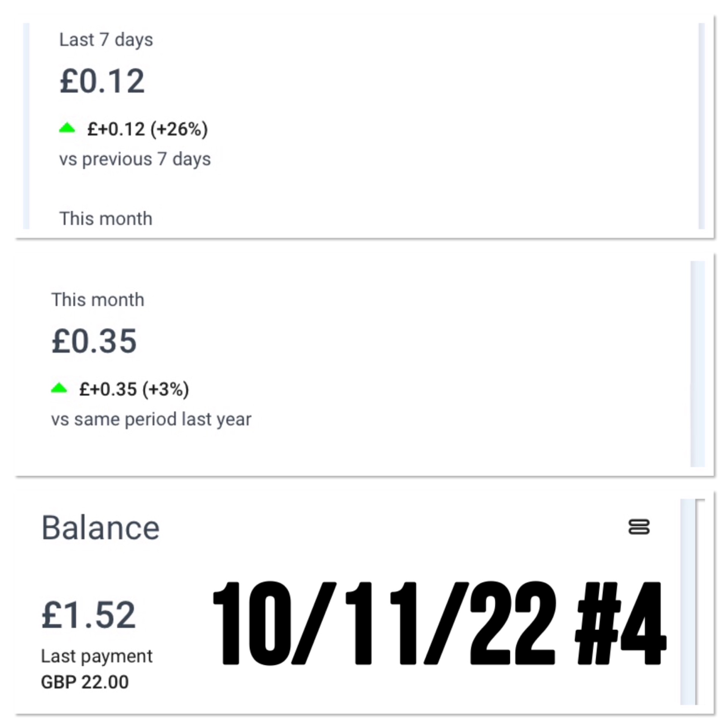Click the 10/11/22 #4 overlay text

[x=439, y=624]
